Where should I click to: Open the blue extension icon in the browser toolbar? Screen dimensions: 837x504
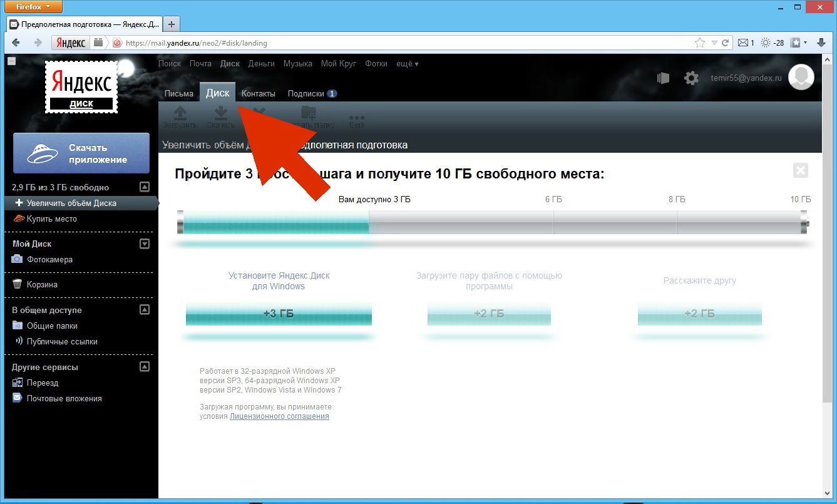(x=795, y=43)
